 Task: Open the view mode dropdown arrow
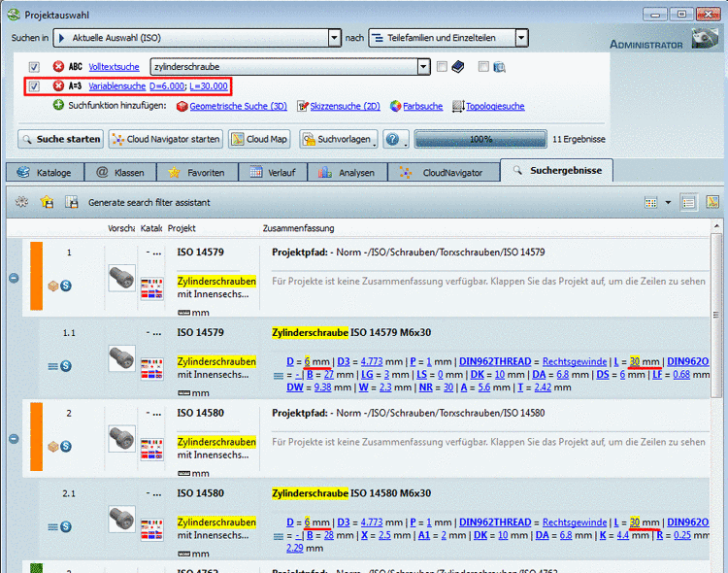(668, 203)
